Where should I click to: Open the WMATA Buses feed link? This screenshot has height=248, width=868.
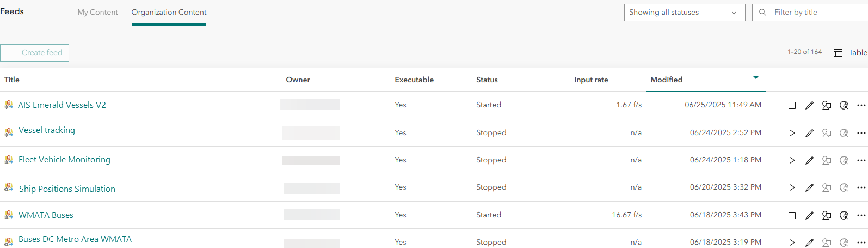pos(46,215)
